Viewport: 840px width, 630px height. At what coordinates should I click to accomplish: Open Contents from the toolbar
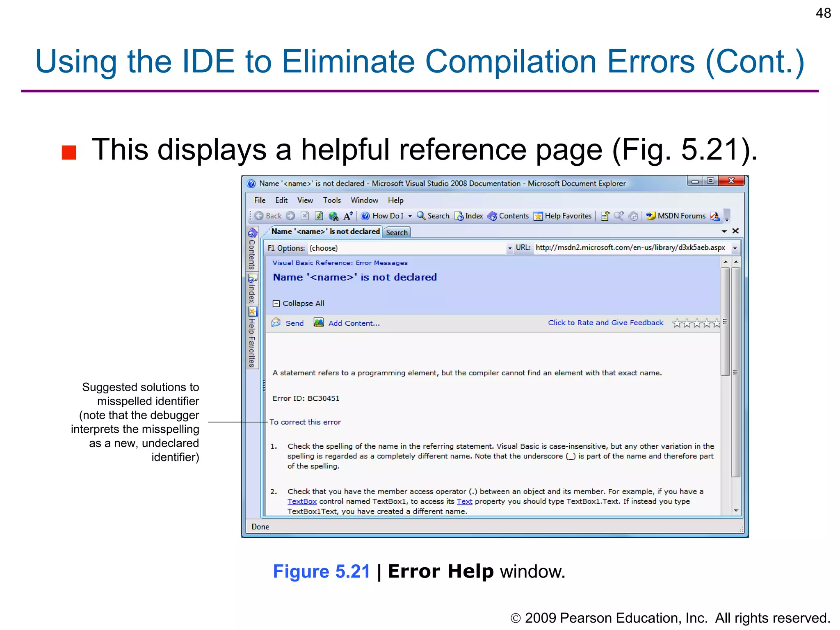(x=508, y=216)
